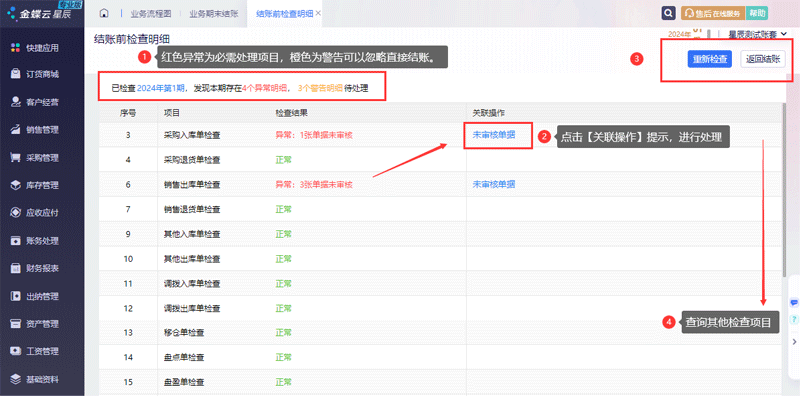Click the question mark help icon
Image resolution: width=800 pixels, height=396 pixels.
pyautogui.click(x=794, y=320)
